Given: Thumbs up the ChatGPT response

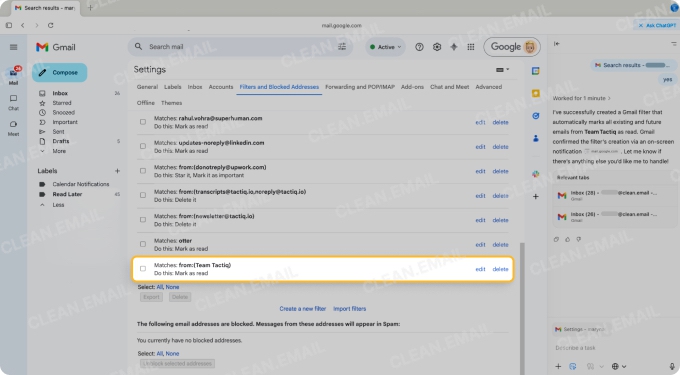Looking at the screenshot, I should pos(567,239).
